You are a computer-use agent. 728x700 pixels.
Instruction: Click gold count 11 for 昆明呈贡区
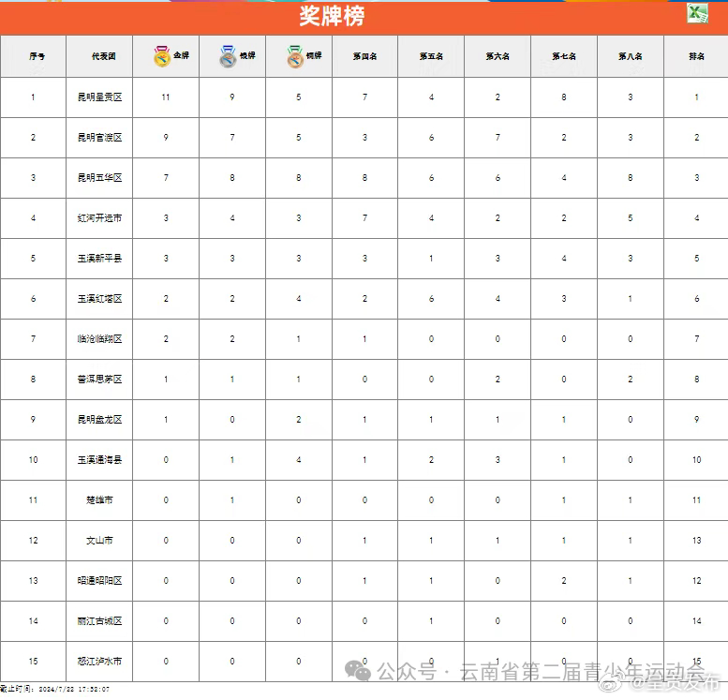pos(166,97)
